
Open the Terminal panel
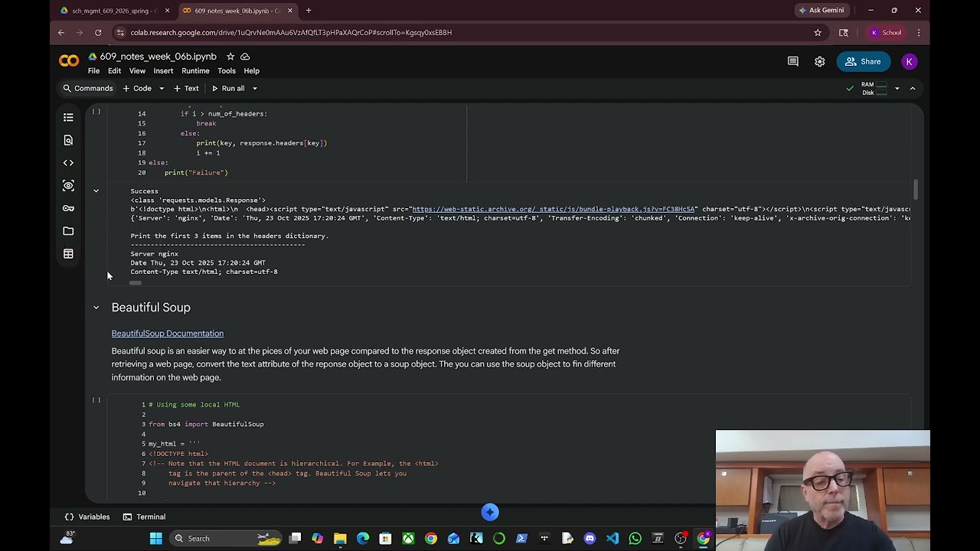[144, 517]
